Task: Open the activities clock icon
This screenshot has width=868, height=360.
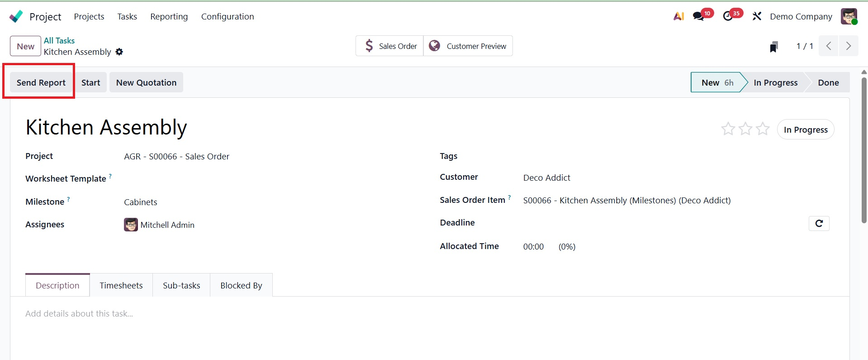Action: pyautogui.click(x=728, y=16)
